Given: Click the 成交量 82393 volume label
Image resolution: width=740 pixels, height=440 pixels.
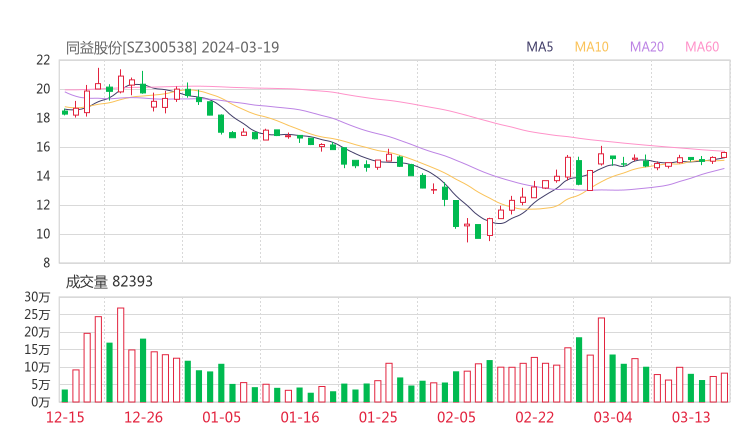Looking at the screenshot, I should (x=109, y=282).
